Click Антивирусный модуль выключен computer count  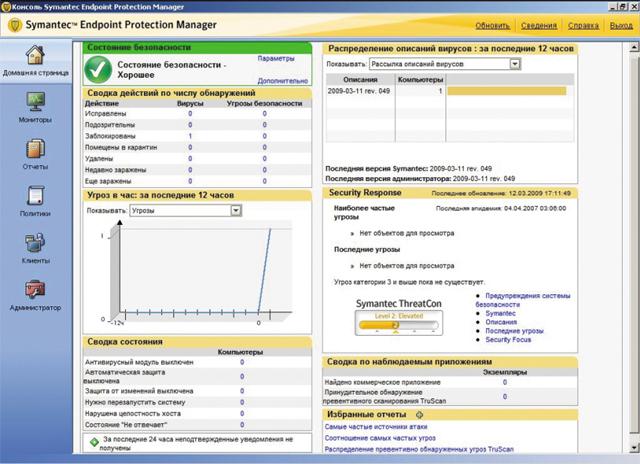click(x=242, y=362)
